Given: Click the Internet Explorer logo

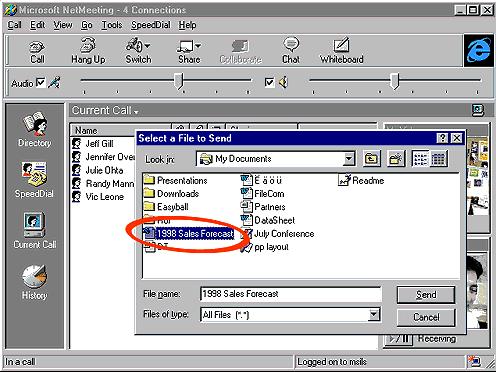Looking at the screenshot, I should [479, 50].
